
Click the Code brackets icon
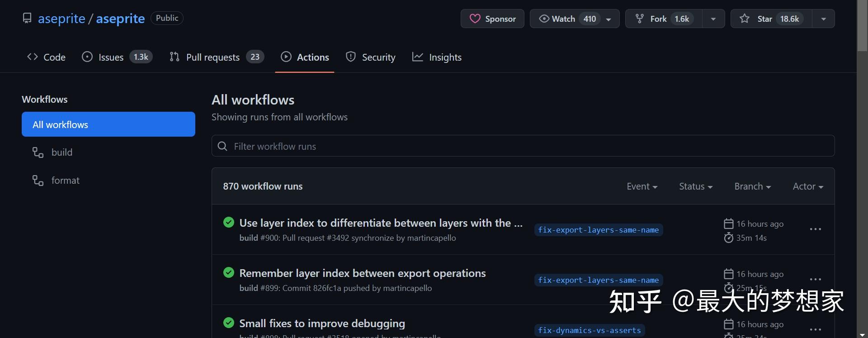tap(33, 57)
